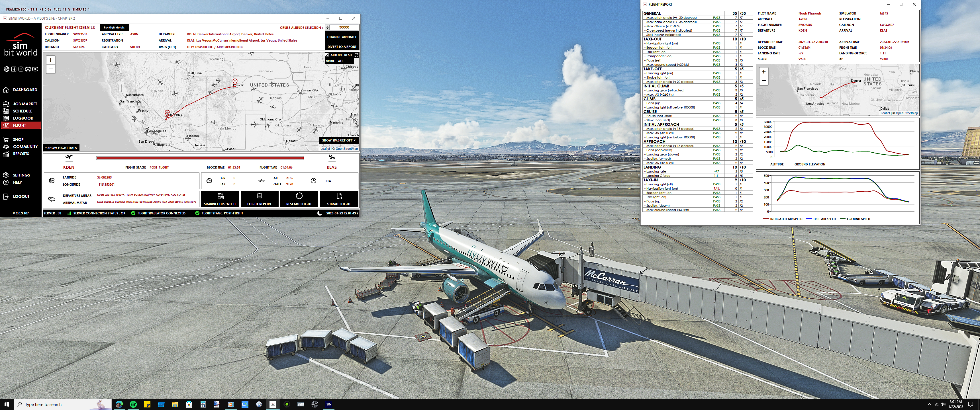Screen dimensions: 980x410
Task: Select the Flight menu item
Action: click(x=21, y=125)
